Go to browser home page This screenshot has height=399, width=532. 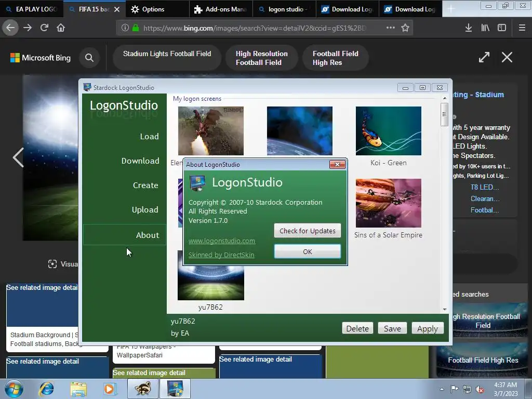click(x=61, y=28)
